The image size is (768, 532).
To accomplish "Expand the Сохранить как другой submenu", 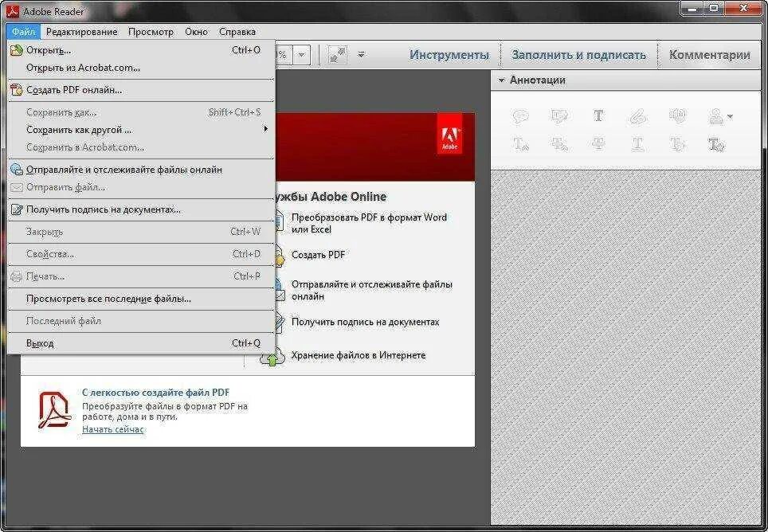I will coord(141,130).
